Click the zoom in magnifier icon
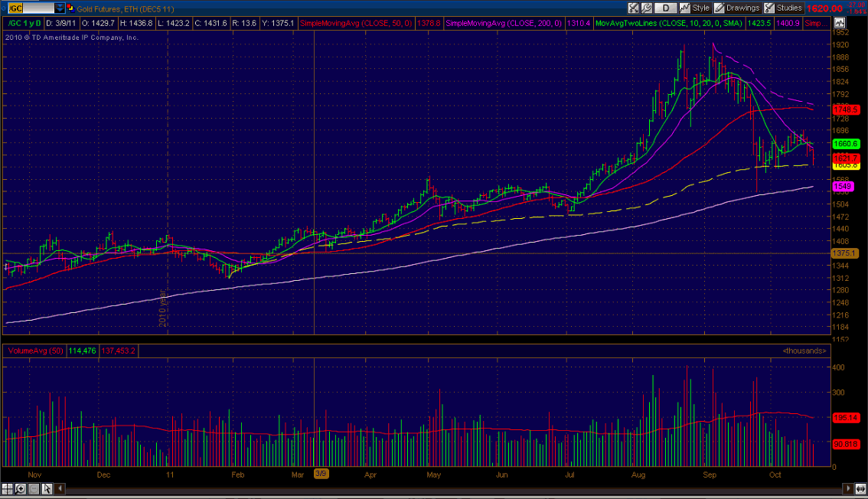 pos(21,489)
